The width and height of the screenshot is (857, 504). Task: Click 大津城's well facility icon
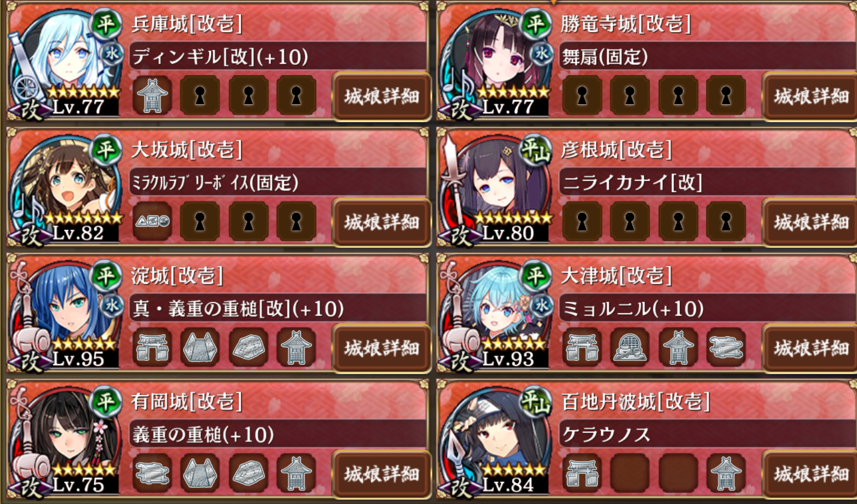coord(630,347)
